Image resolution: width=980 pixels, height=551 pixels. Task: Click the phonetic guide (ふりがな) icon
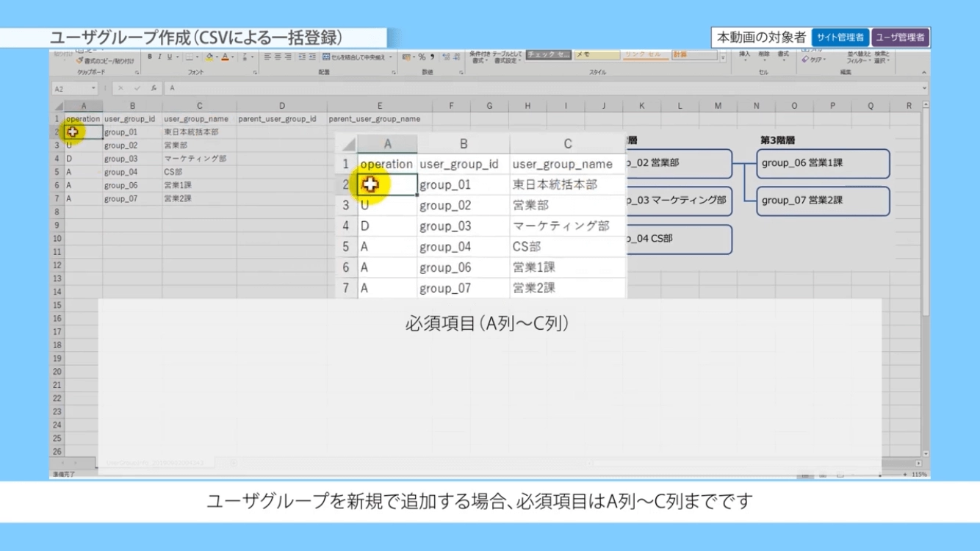245,57
